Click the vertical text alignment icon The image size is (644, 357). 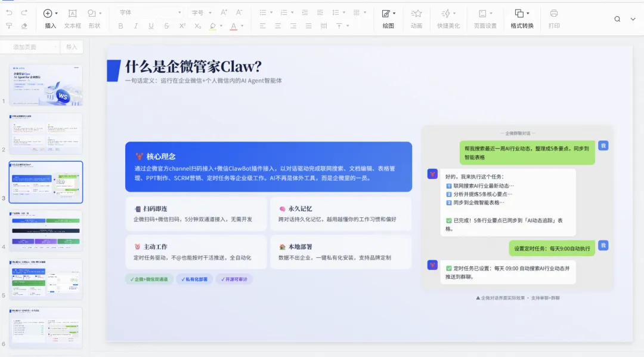339,26
